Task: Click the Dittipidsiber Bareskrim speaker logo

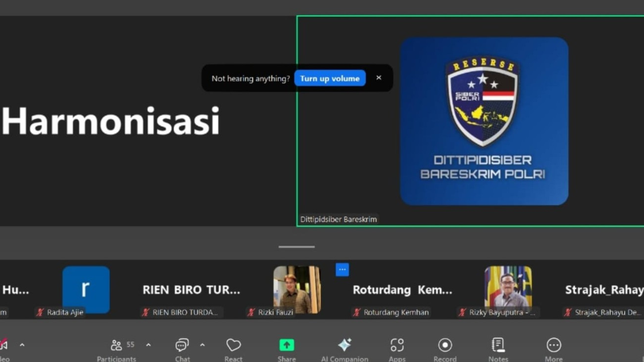Action: click(484, 121)
